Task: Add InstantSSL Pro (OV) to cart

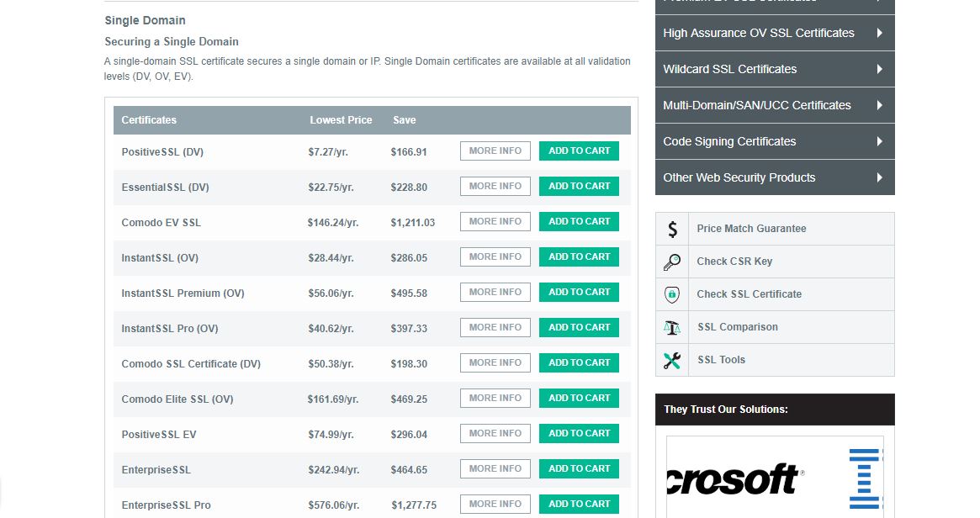Action: (579, 327)
